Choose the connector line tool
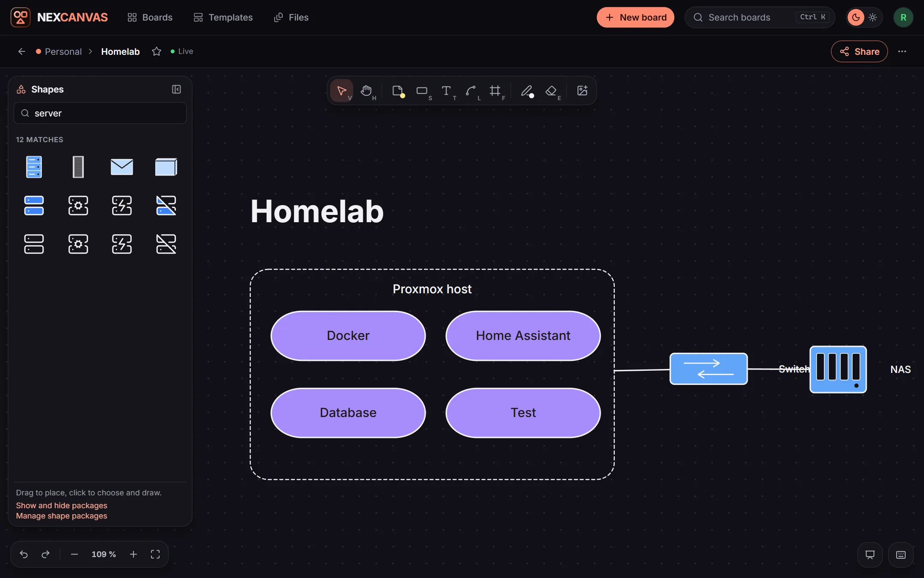Screen dimensions: 924x578 tap(471, 91)
